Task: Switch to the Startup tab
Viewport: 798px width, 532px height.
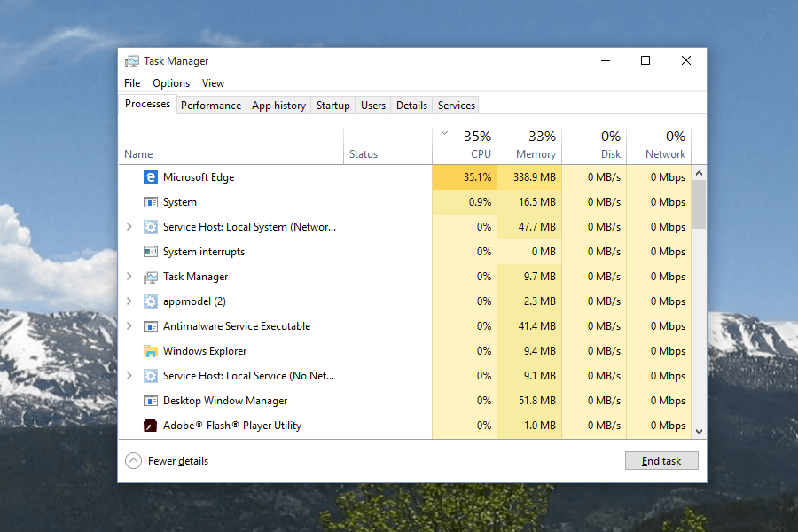Action: 332,106
